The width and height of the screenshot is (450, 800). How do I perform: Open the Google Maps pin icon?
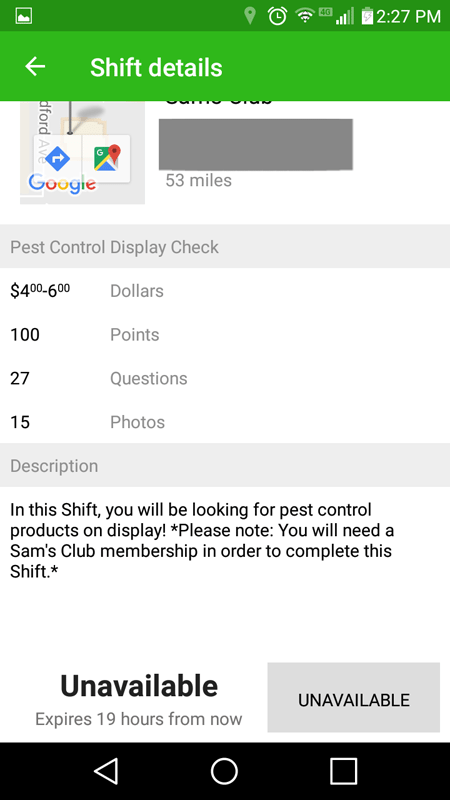pyautogui.click(x=107, y=158)
